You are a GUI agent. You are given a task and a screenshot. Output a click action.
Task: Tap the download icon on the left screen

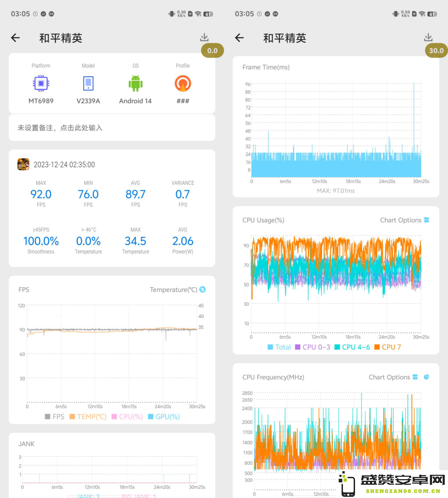pos(204,37)
